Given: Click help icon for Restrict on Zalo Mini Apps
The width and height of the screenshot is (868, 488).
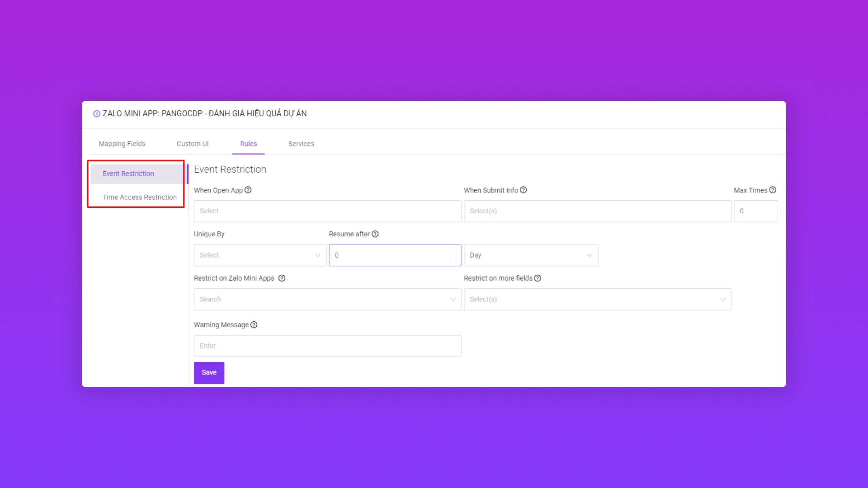Looking at the screenshot, I should (x=282, y=278).
